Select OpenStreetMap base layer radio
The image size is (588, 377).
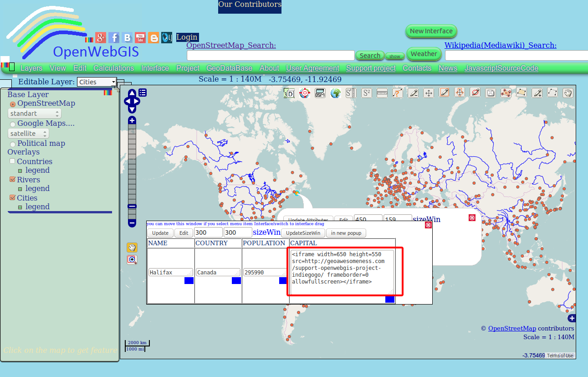13,104
